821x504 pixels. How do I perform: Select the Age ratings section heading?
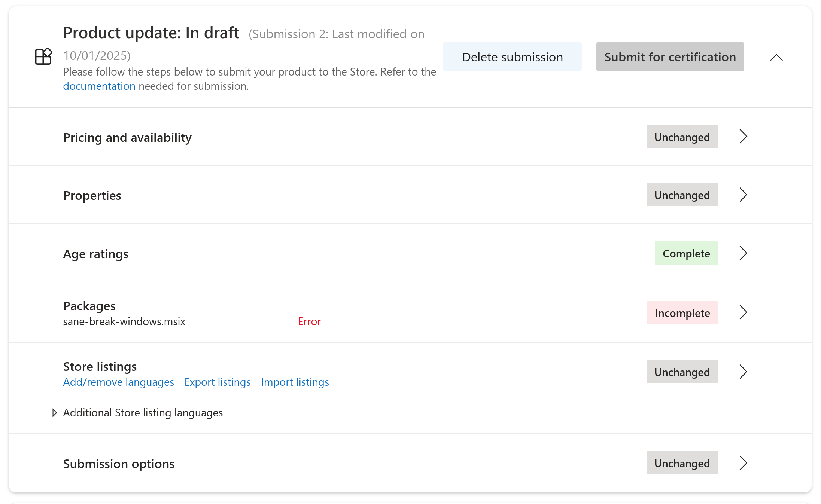tap(95, 254)
